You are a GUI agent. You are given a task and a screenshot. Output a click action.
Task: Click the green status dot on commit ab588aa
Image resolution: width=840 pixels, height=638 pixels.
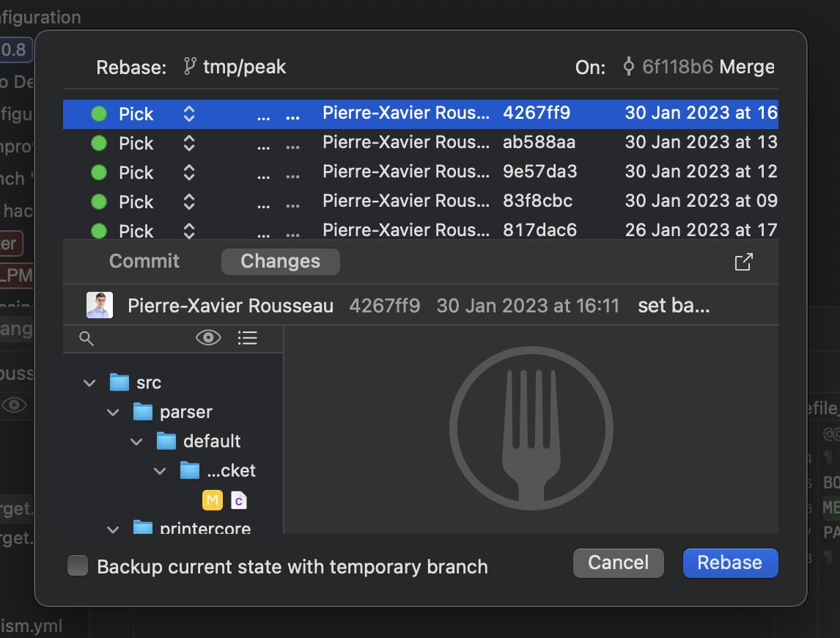tap(99, 142)
